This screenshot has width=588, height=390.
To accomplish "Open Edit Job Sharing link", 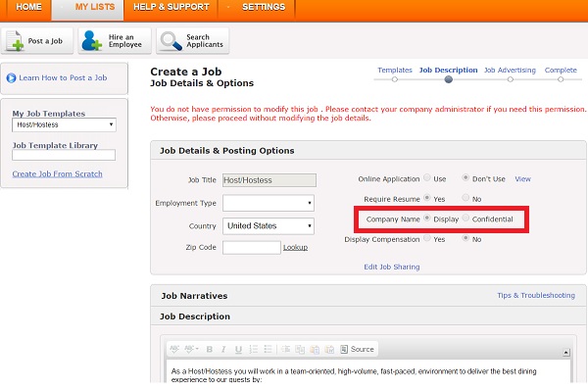I will pos(392,267).
